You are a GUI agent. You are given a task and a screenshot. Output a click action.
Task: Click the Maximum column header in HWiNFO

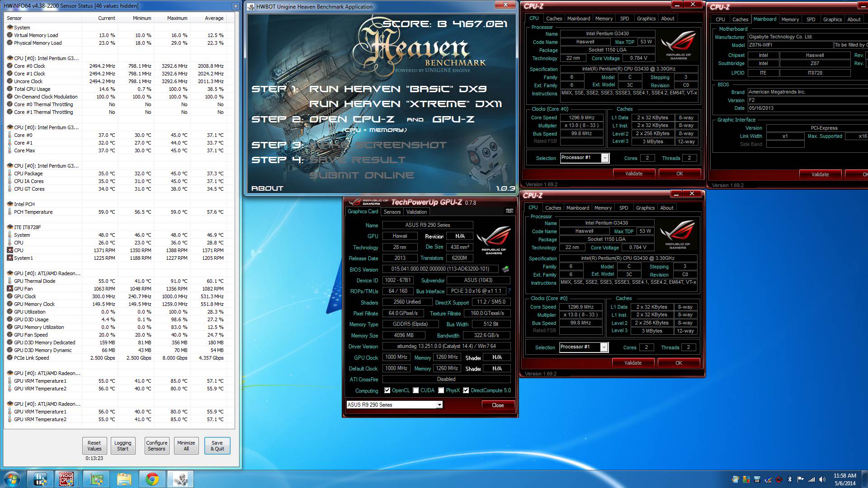point(173,18)
